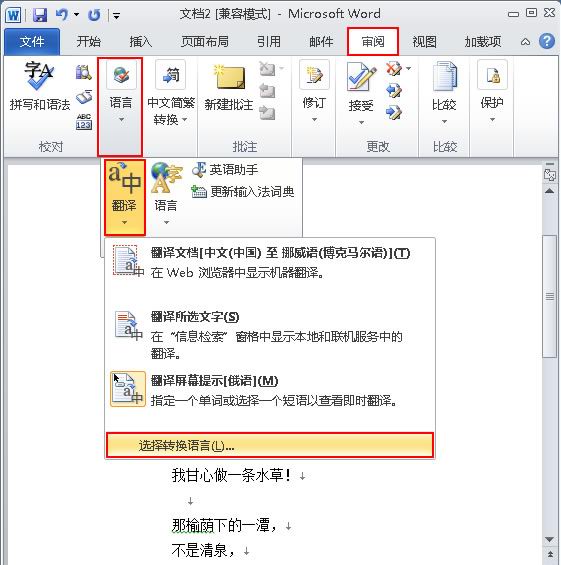Screen dimensions: 561x565
Task: Click the scroll down arrow of document scrollbar
Action: click(549, 539)
